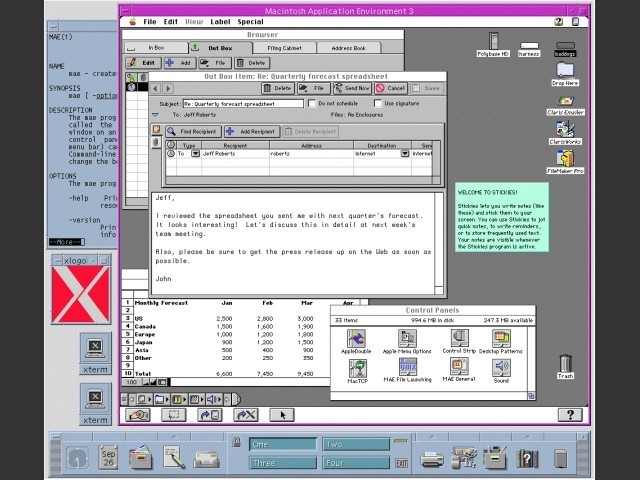Open the MacTCP control panel
The image size is (640, 480).
coord(358,368)
